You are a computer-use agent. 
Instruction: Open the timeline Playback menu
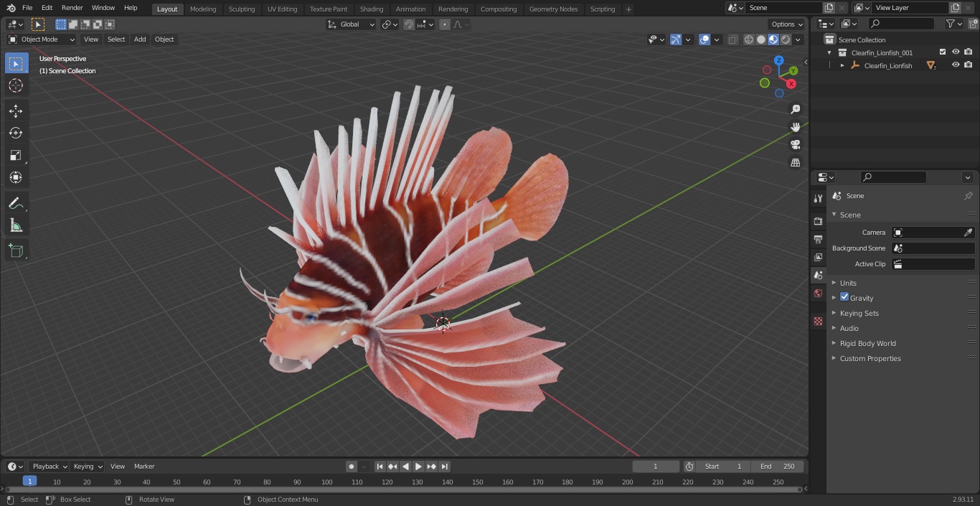pyautogui.click(x=49, y=467)
